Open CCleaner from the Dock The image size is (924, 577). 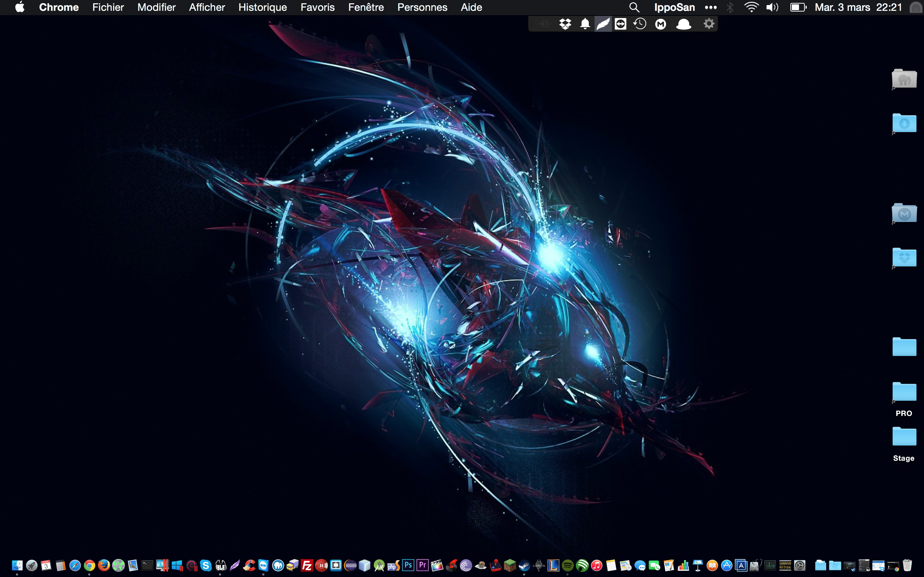pyautogui.click(x=250, y=565)
